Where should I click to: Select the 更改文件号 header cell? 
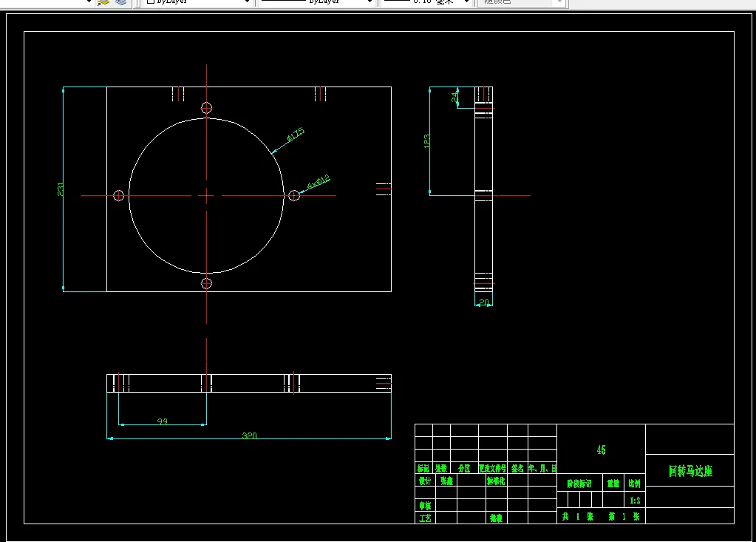[492, 468]
